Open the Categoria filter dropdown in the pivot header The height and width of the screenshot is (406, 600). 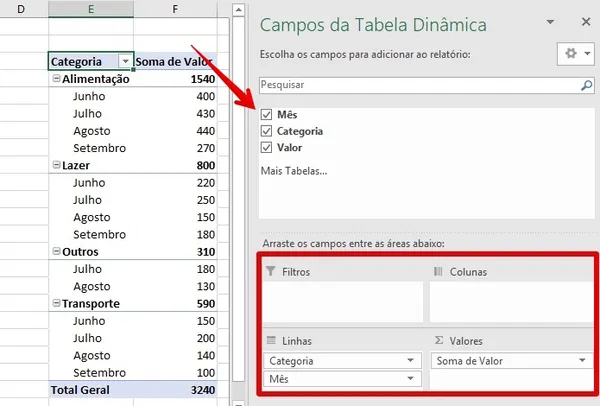(125, 61)
